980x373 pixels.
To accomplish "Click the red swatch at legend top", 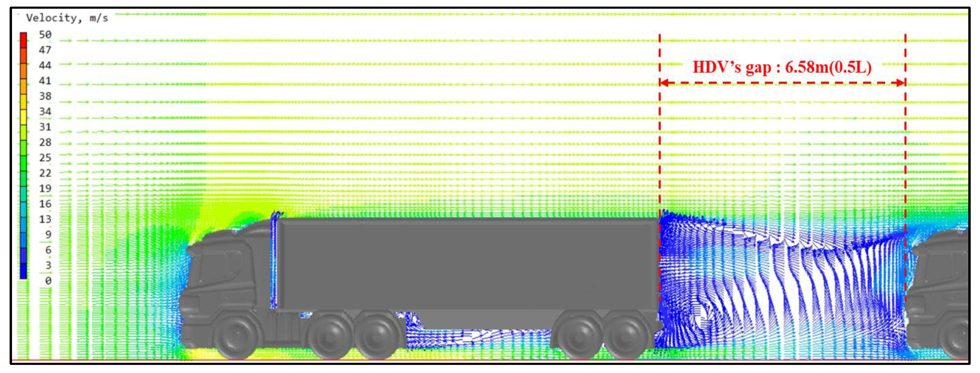I will tap(24, 40).
